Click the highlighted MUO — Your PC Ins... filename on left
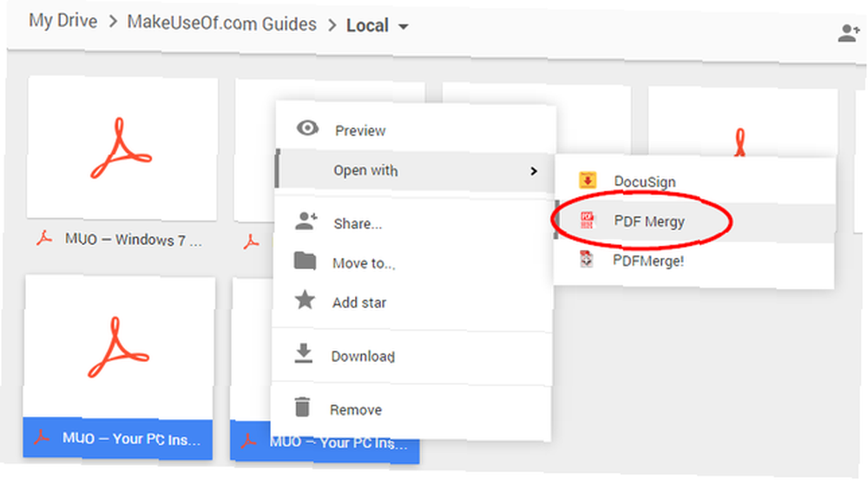The height and width of the screenshot is (480, 868). (x=131, y=439)
